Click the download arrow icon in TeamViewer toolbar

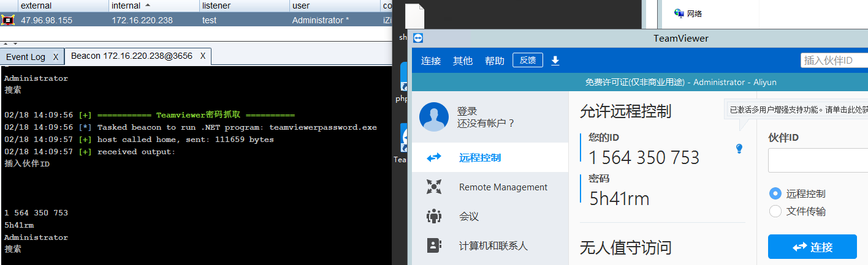click(x=555, y=61)
